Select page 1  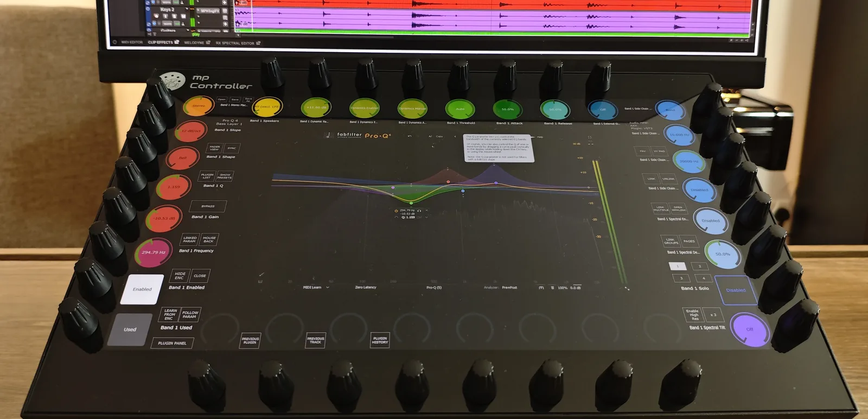point(678,266)
